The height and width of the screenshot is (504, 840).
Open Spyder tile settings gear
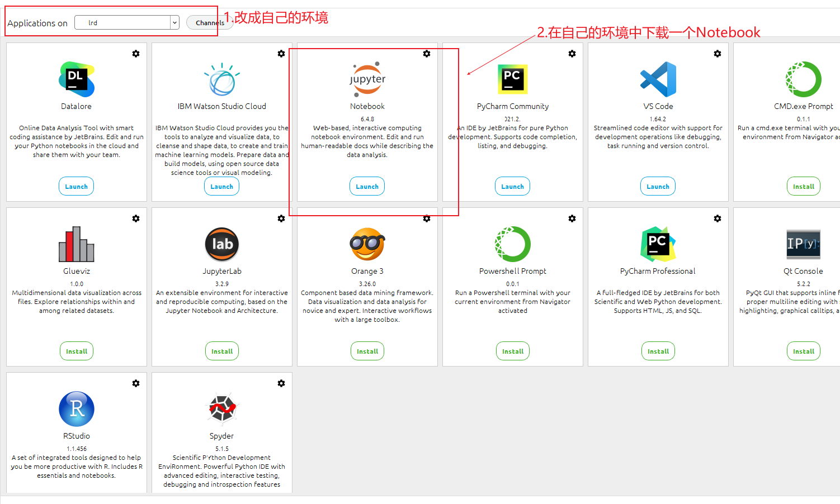tap(281, 383)
